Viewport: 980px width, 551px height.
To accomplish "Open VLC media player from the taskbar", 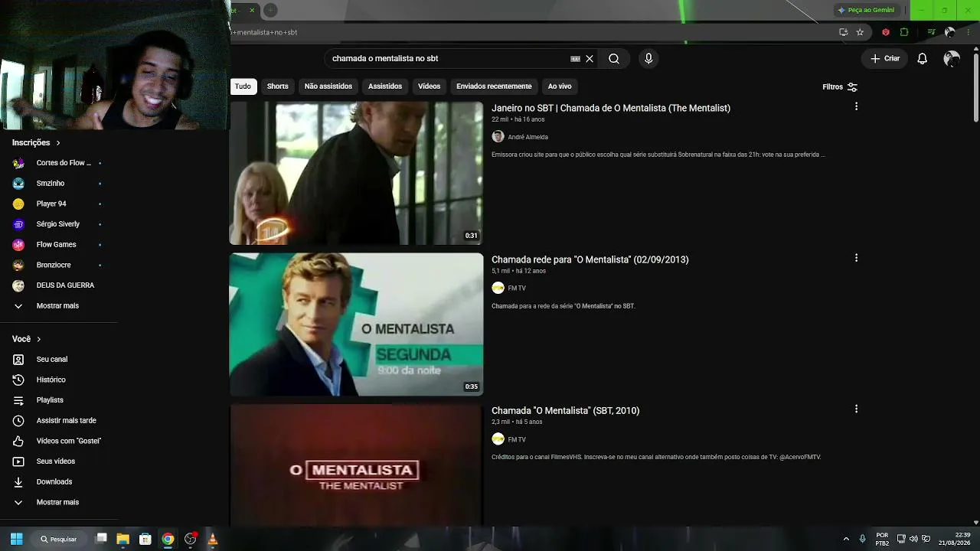I will 213,539.
